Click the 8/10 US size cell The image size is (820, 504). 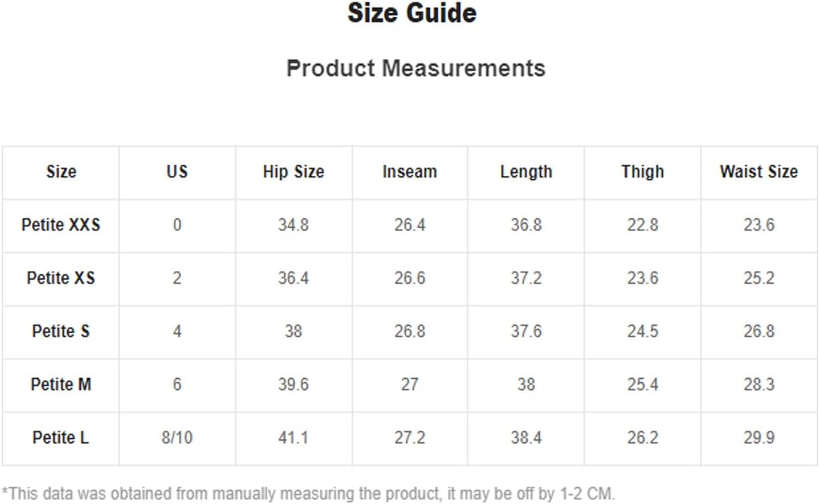point(177,438)
